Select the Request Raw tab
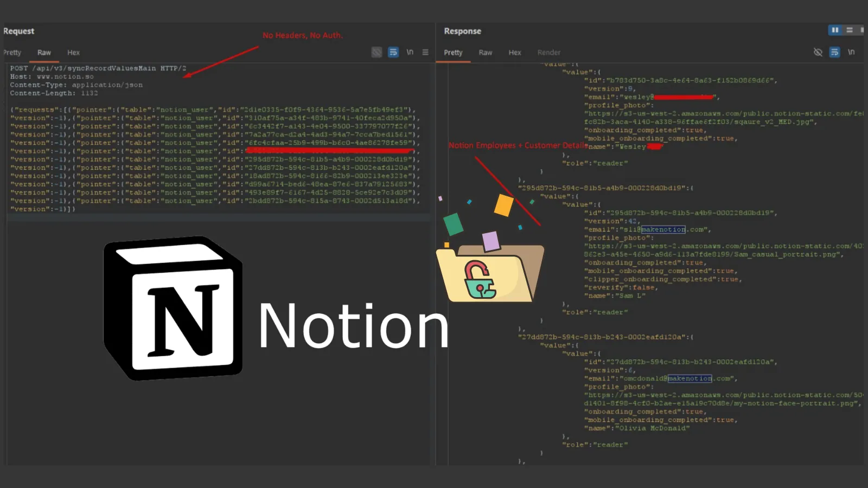This screenshot has width=868, height=488. tap(44, 53)
